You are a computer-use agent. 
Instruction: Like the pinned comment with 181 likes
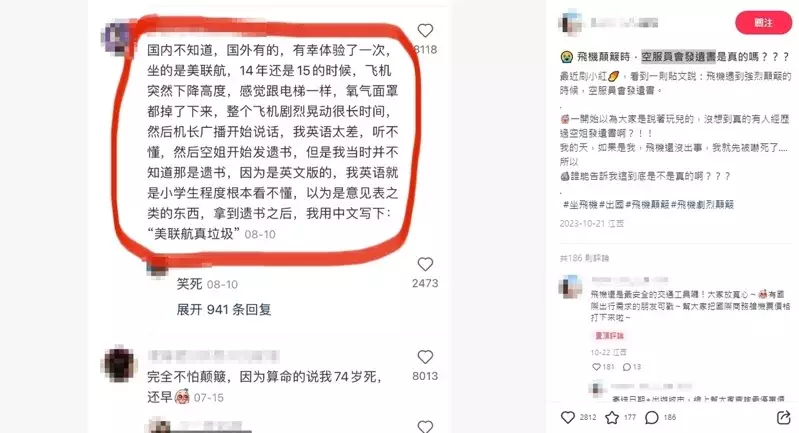[x=596, y=367]
